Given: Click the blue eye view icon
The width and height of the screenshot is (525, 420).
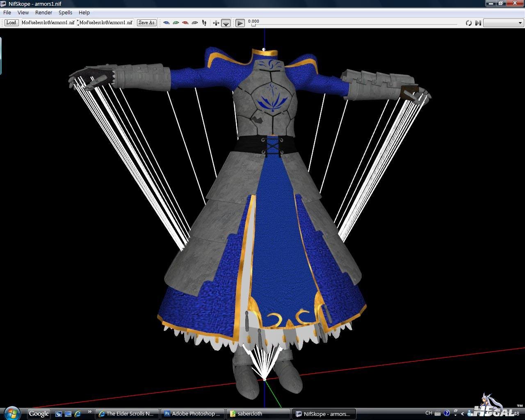Looking at the screenshot, I should click(x=166, y=23).
